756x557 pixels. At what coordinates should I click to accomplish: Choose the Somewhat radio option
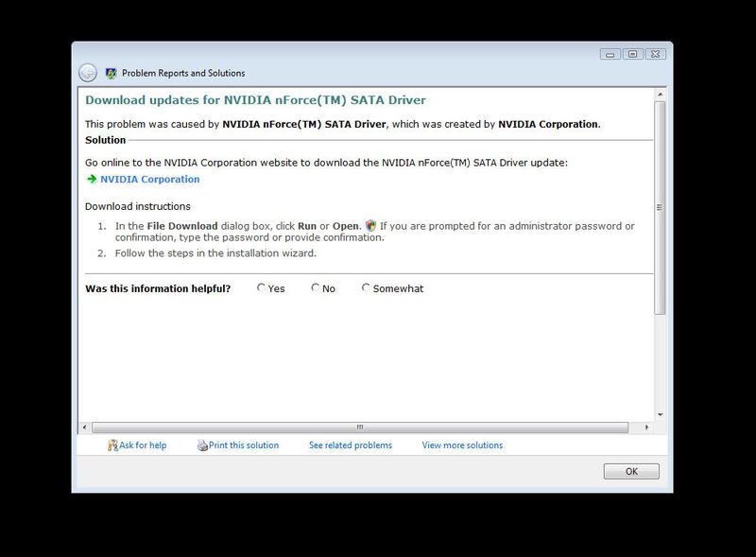click(x=366, y=287)
